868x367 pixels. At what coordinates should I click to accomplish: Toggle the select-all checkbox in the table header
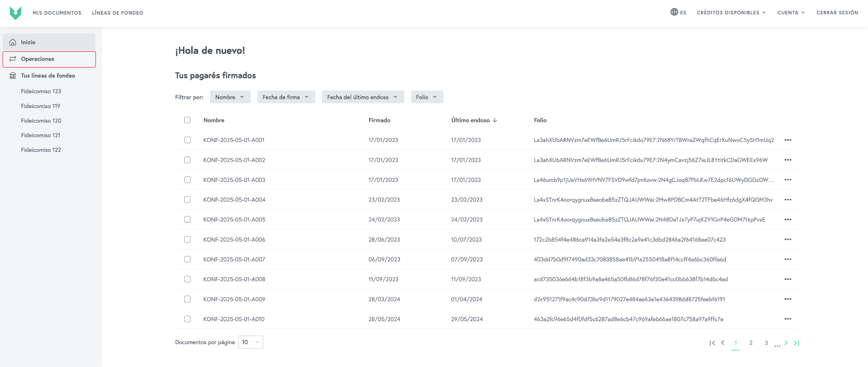[x=187, y=120]
